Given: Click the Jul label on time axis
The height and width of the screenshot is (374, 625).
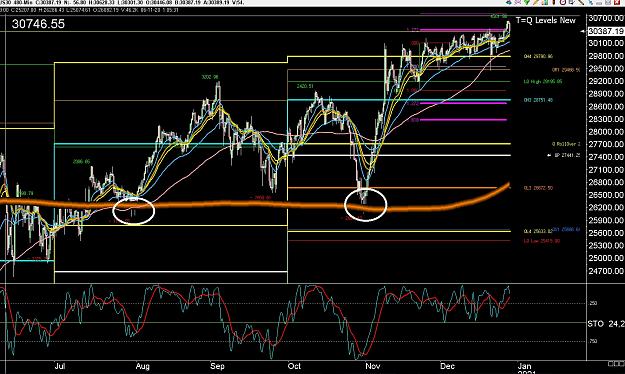Looking at the screenshot, I should coord(60,366).
